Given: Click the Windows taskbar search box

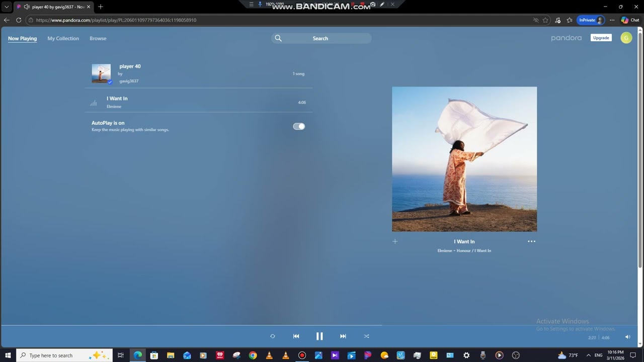Looking at the screenshot, I should (x=65, y=355).
